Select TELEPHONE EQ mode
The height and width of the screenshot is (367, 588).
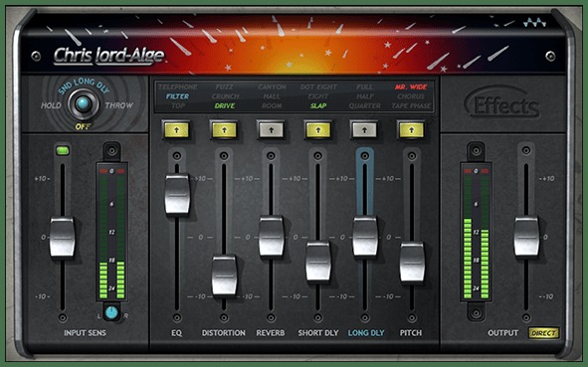pos(178,87)
